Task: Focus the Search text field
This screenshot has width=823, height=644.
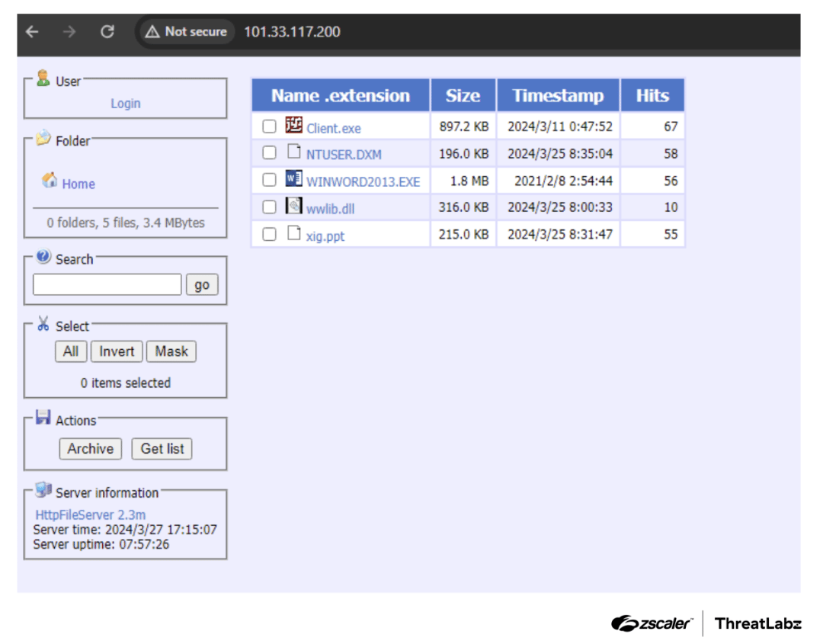Action: pyautogui.click(x=107, y=285)
